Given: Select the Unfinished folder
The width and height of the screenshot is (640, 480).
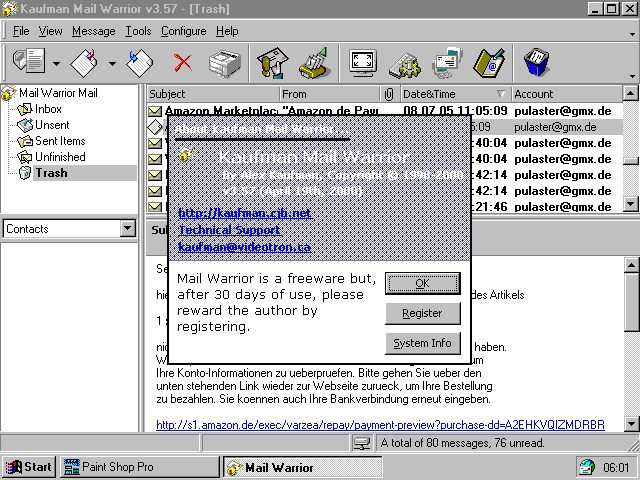Looking at the screenshot, I should 60,157.
